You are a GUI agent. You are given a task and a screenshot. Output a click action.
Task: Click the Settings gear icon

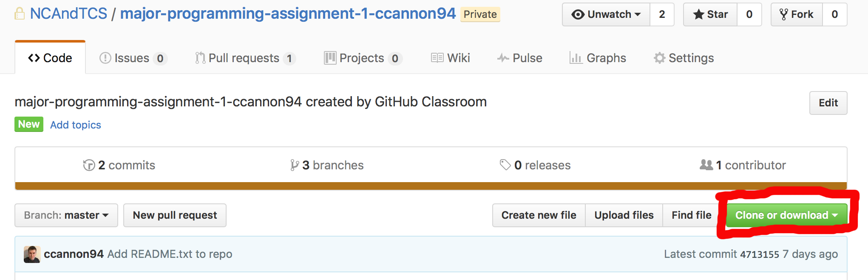coord(659,58)
